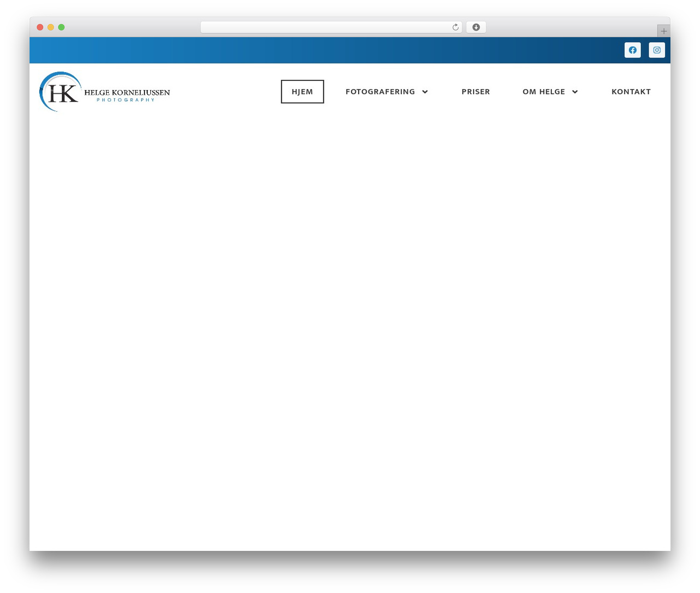
Task: Select the Priser menu item
Action: [476, 92]
